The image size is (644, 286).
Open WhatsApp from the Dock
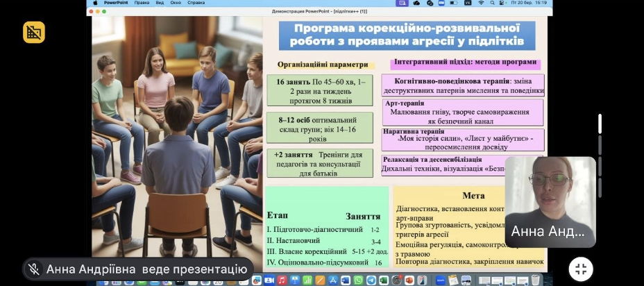pos(359,280)
